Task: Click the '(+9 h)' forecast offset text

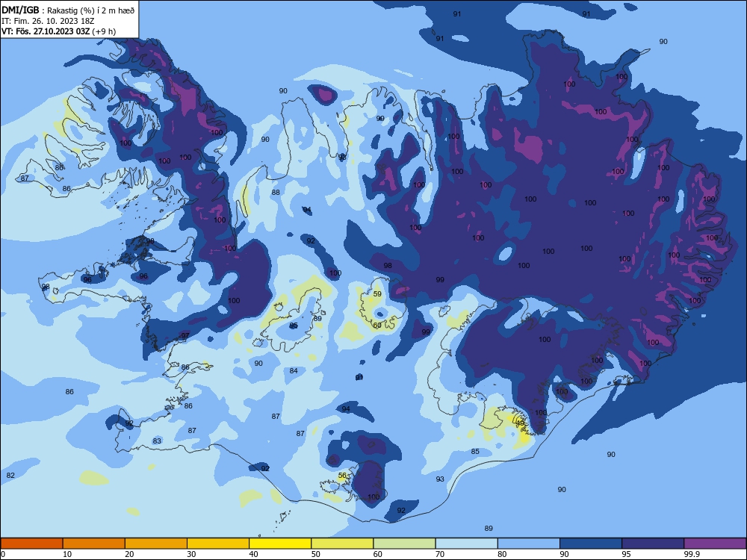Action: point(104,31)
